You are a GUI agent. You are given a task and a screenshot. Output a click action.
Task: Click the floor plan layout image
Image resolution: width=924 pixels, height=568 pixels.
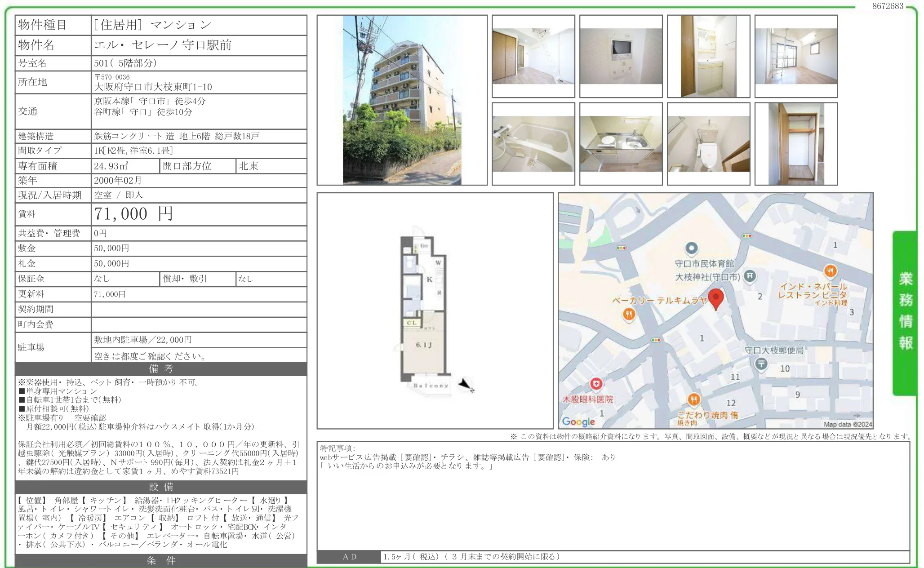click(x=424, y=312)
